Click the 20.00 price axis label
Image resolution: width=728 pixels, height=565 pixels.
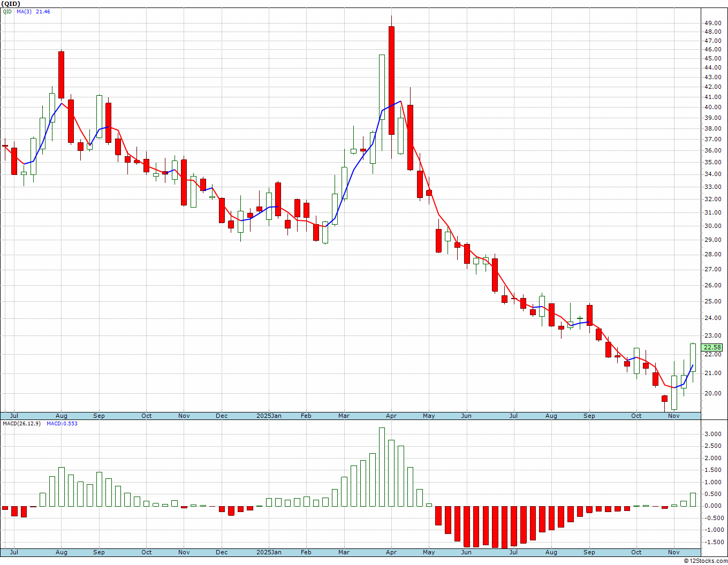coord(712,393)
